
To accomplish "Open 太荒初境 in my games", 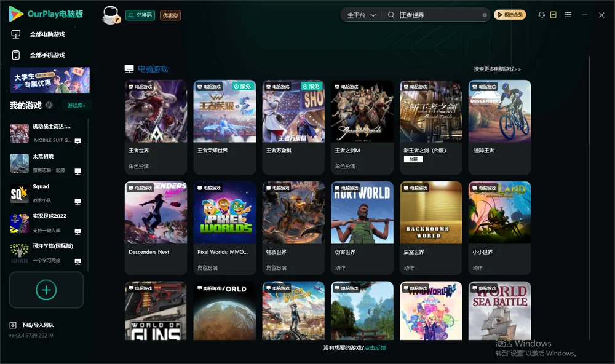I will 46,163.
